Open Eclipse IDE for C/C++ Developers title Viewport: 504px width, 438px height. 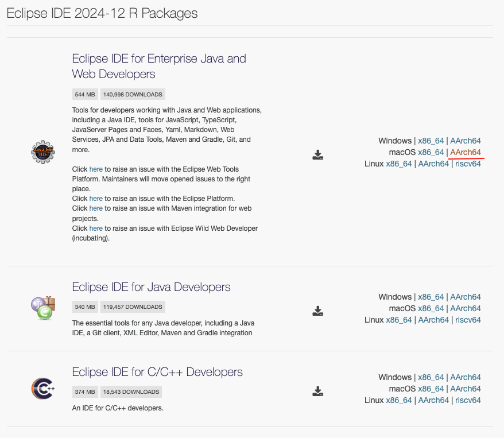coord(157,372)
